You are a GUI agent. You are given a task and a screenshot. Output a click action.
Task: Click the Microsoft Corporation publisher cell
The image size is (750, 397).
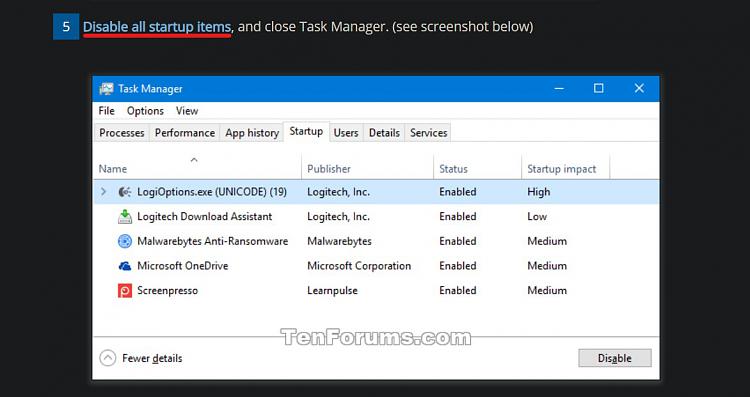pyautogui.click(x=359, y=266)
